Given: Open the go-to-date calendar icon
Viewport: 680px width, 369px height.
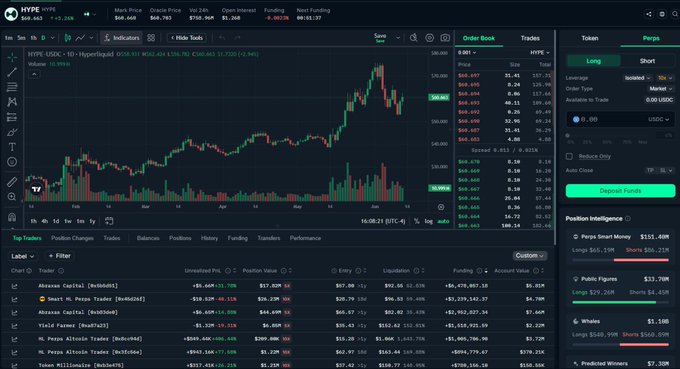Looking at the screenshot, I should click(109, 221).
